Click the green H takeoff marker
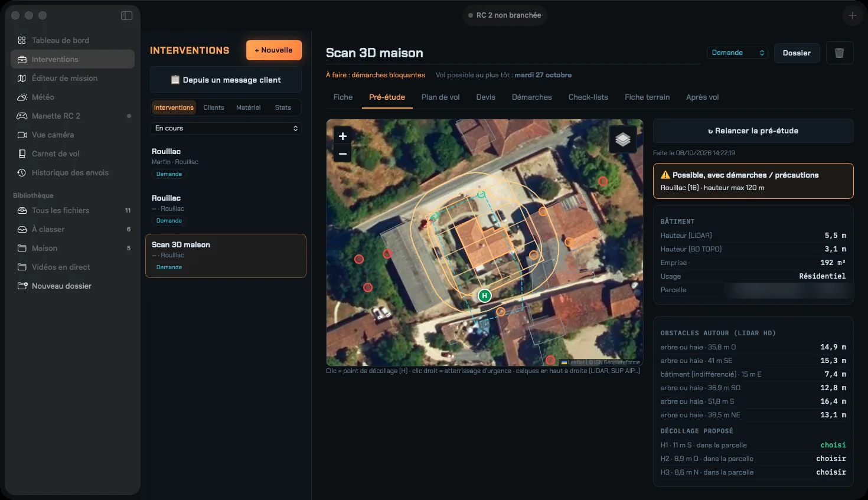The image size is (868, 500). (485, 295)
